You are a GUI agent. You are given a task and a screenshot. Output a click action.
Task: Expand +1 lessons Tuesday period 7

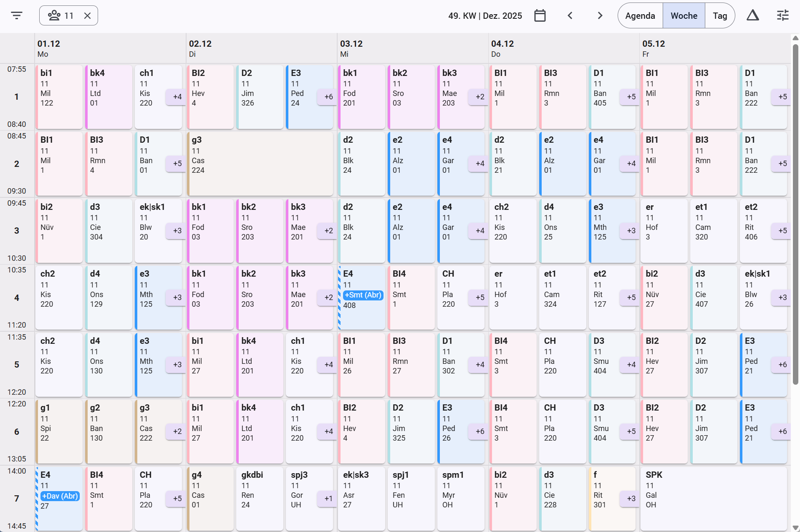(328, 499)
